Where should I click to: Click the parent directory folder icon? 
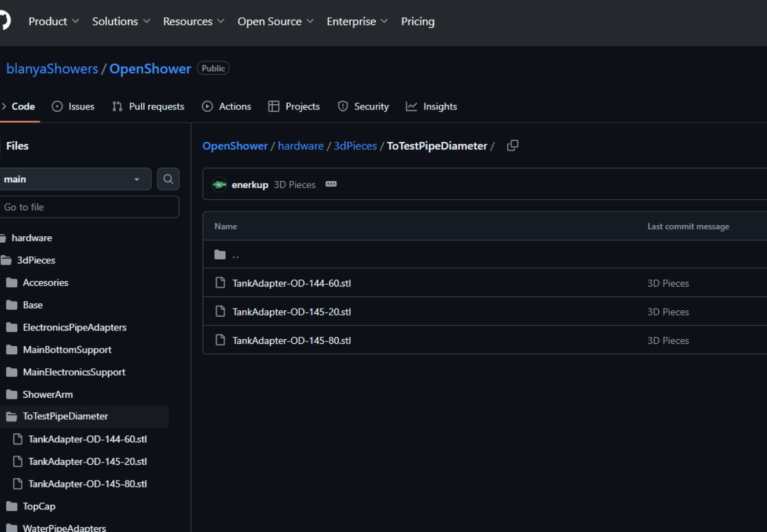click(x=220, y=255)
